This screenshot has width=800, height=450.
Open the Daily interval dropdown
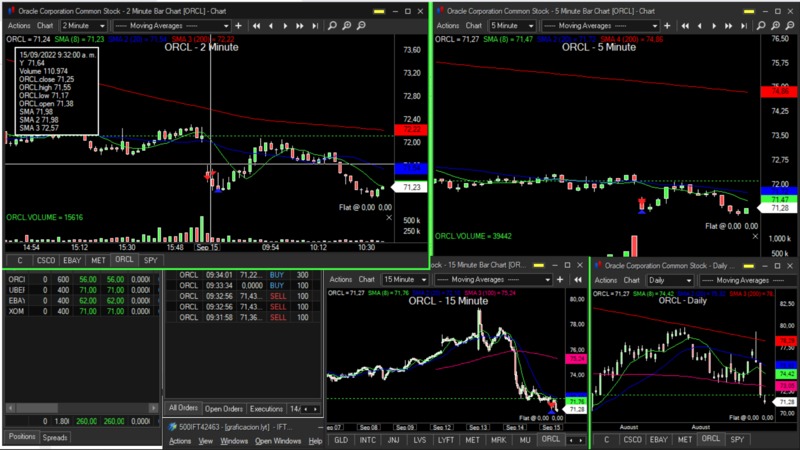(x=694, y=280)
